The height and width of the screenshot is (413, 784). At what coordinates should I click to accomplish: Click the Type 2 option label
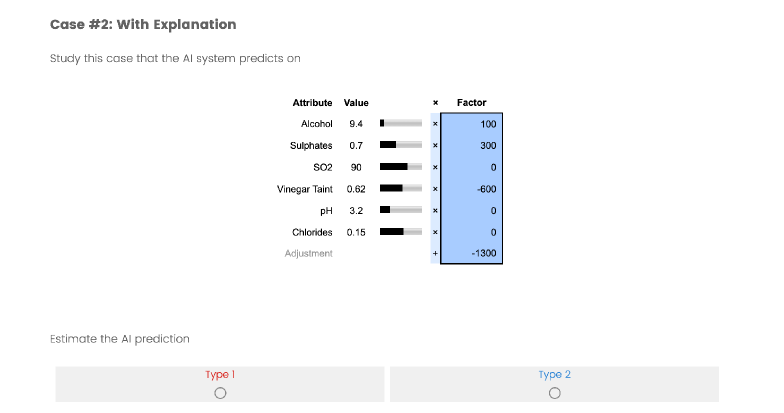pyautogui.click(x=554, y=375)
